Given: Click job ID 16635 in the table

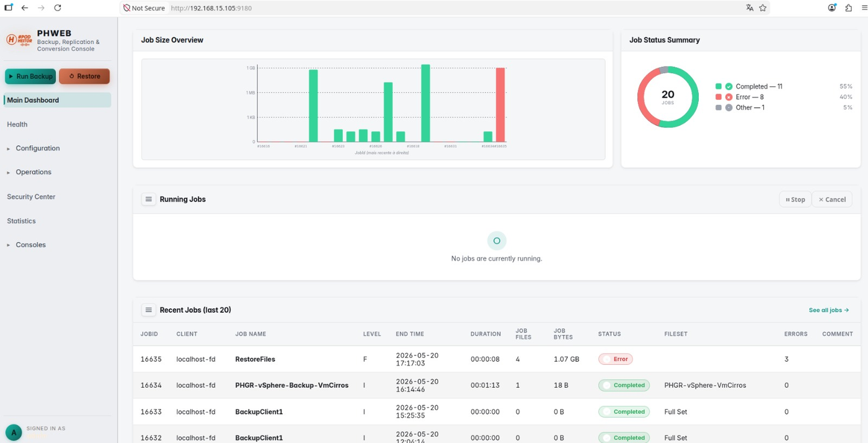Looking at the screenshot, I should pos(151,359).
